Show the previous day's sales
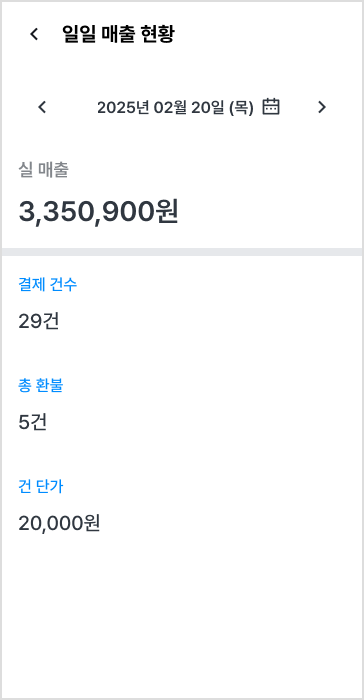This screenshot has width=364, height=700. point(42,107)
